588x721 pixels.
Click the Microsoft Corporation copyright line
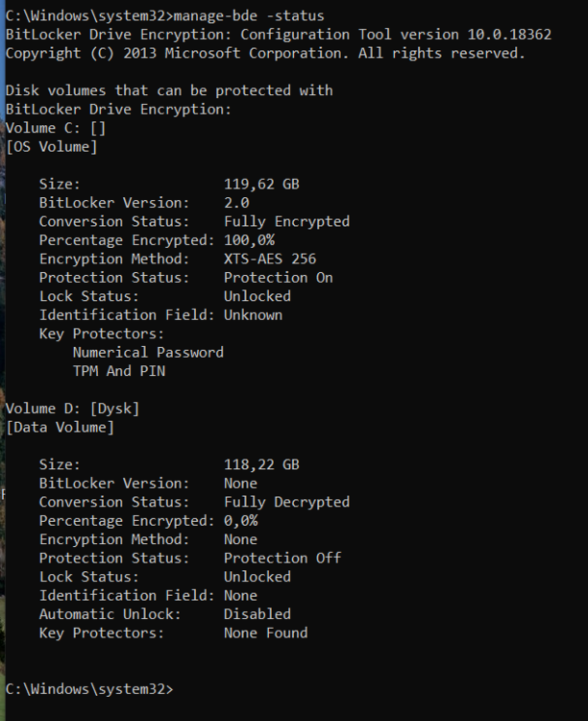coord(265,53)
